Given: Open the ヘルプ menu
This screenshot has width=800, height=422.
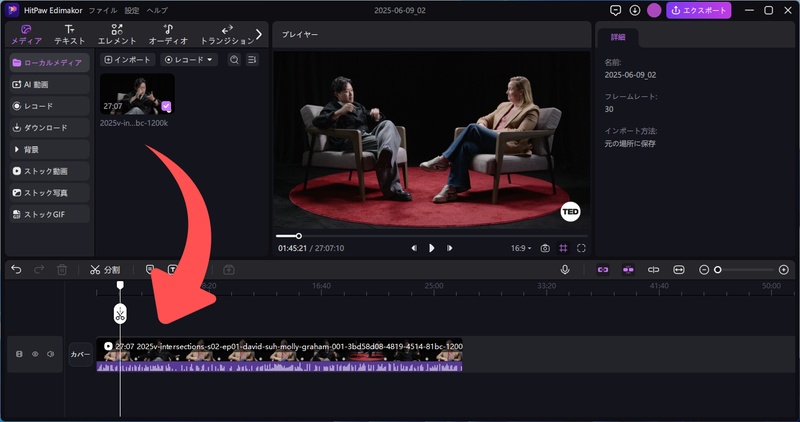Looking at the screenshot, I should (157, 10).
